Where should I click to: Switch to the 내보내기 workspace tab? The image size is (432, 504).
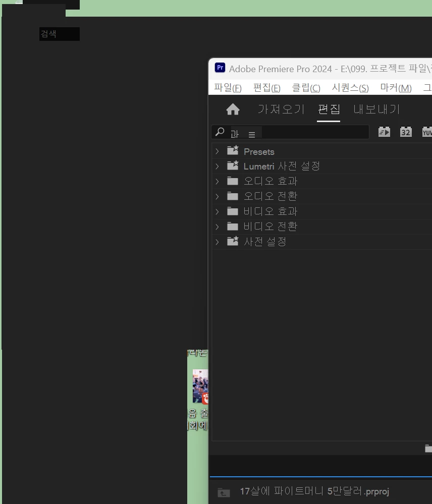coord(376,109)
